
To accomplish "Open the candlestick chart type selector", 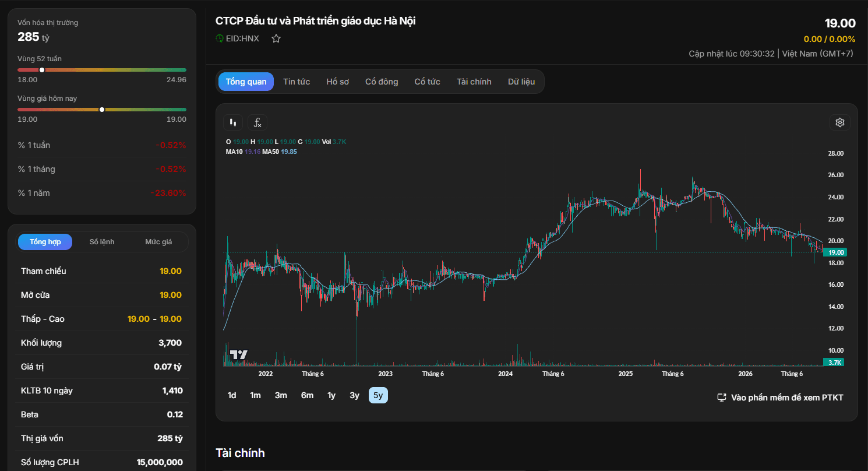I will 233,122.
